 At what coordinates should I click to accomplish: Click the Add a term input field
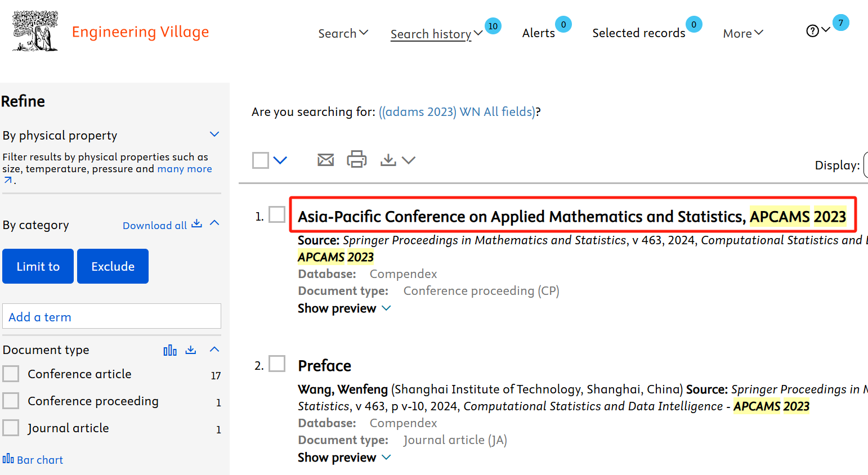[x=111, y=316]
